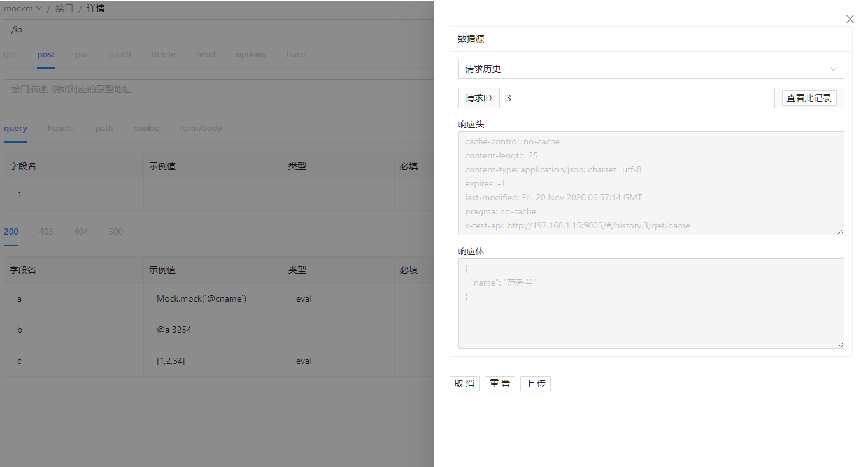This screenshot has height=467, width=868.
Task: Switch to the form/body tab
Action: pyautogui.click(x=201, y=129)
